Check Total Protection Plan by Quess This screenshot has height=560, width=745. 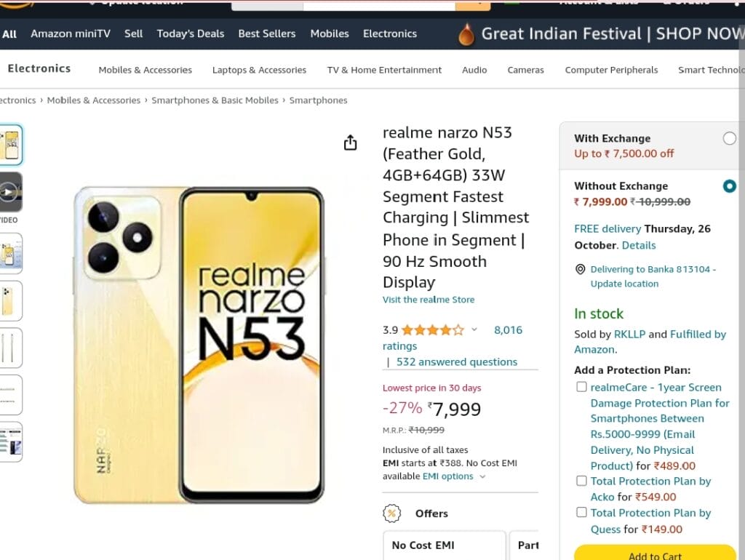coord(581,512)
